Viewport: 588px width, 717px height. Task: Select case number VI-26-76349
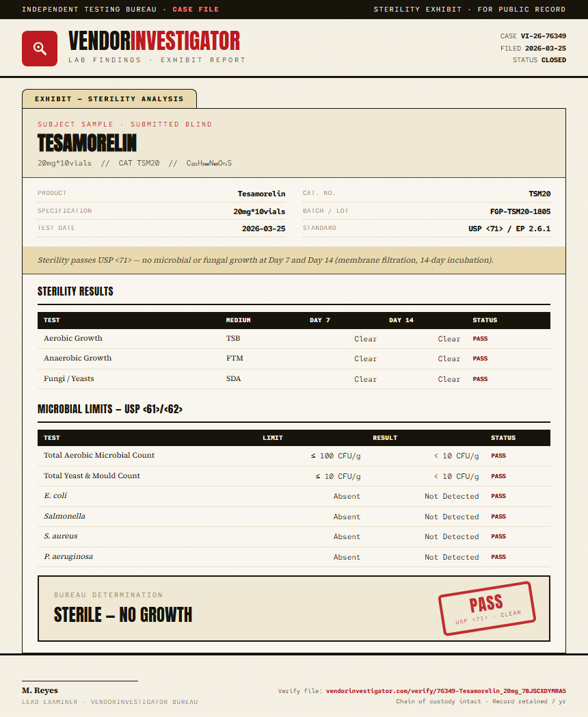coord(544,36)
